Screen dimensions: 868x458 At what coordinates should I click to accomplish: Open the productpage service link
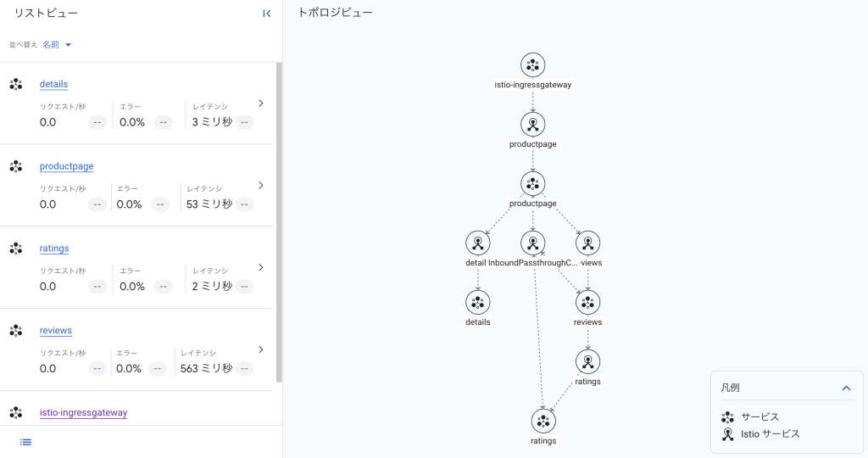pos(66,166)
